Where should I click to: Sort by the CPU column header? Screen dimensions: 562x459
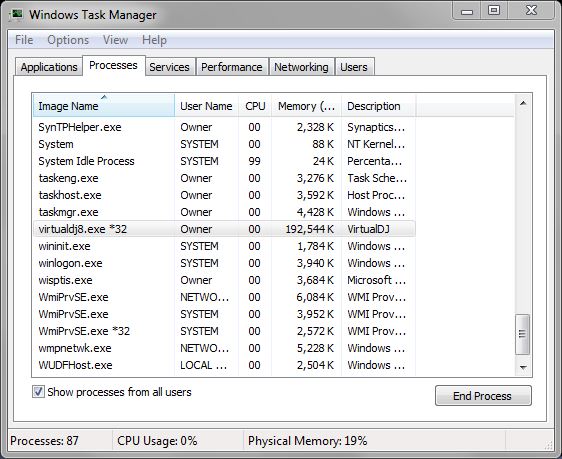[255, 106]
